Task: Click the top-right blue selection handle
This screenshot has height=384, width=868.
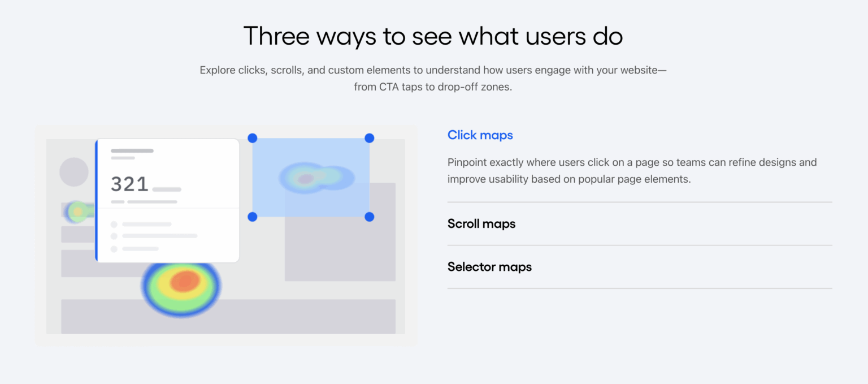Action: [370, 138]
